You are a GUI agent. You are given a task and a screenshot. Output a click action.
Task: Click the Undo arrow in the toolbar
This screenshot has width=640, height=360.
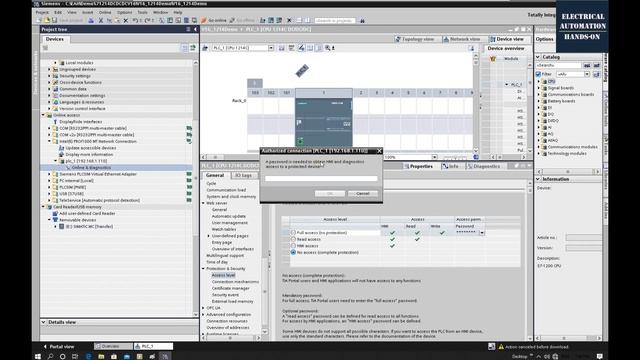coord(135,20)
